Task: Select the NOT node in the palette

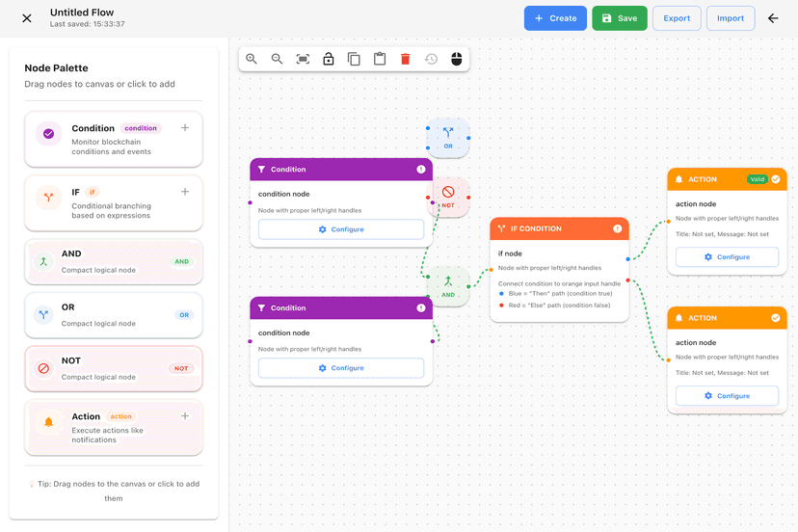Action: point(114,368)
